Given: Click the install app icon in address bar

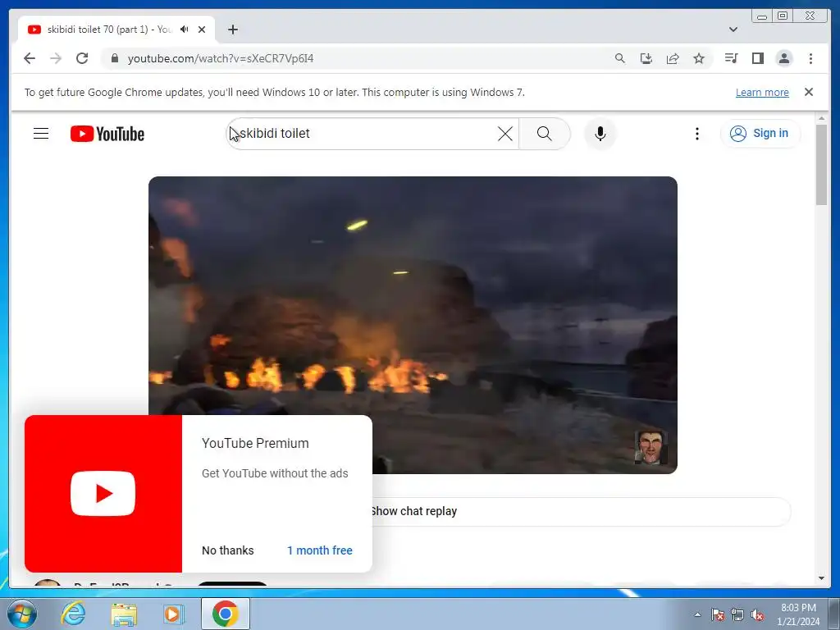Looking at the screenshot, I should (x=646, y=58).
